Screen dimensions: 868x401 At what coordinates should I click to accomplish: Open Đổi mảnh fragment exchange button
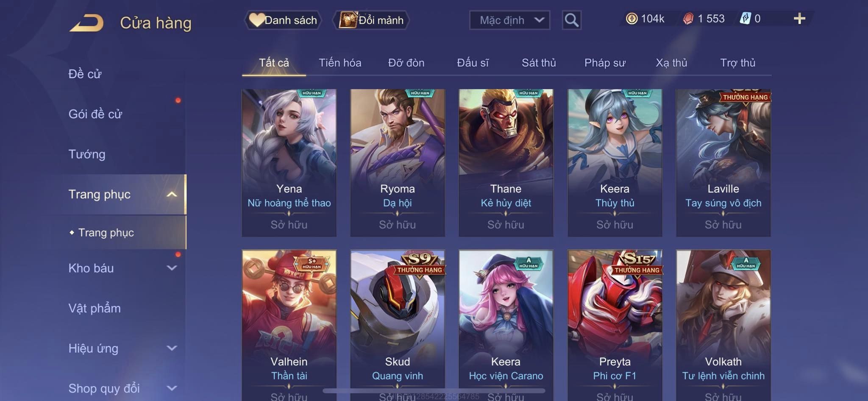pyautogui.click(x=371, y=20)
